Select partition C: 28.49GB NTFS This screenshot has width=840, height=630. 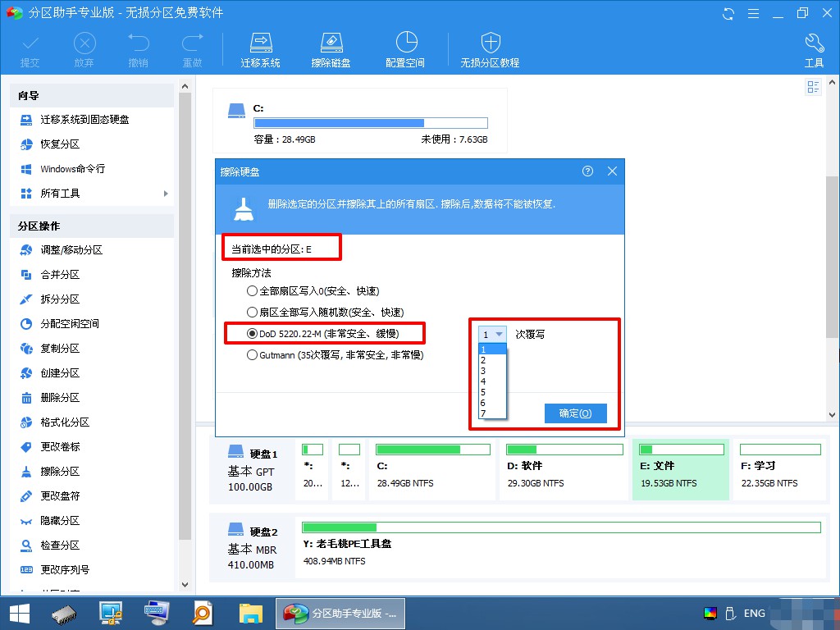click(x=432, y=469)
